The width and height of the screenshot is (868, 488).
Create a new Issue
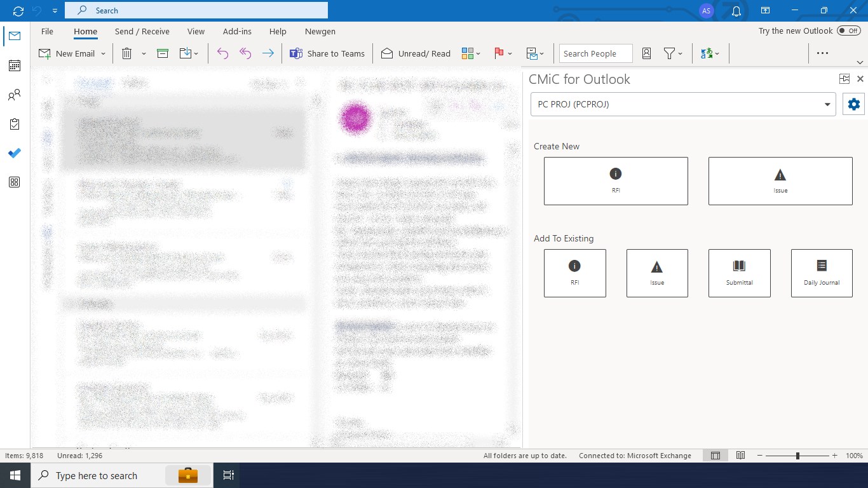780,181
